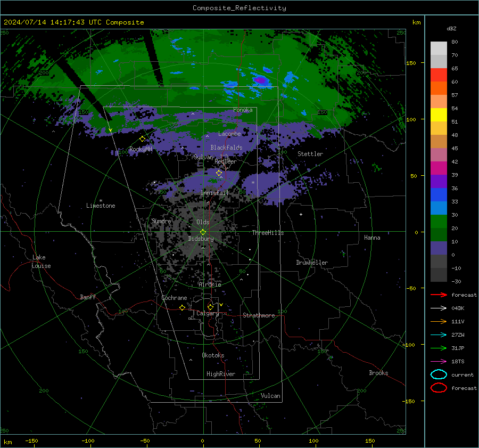Click the purple 36-39 dBZ swatch

[439, 182]
